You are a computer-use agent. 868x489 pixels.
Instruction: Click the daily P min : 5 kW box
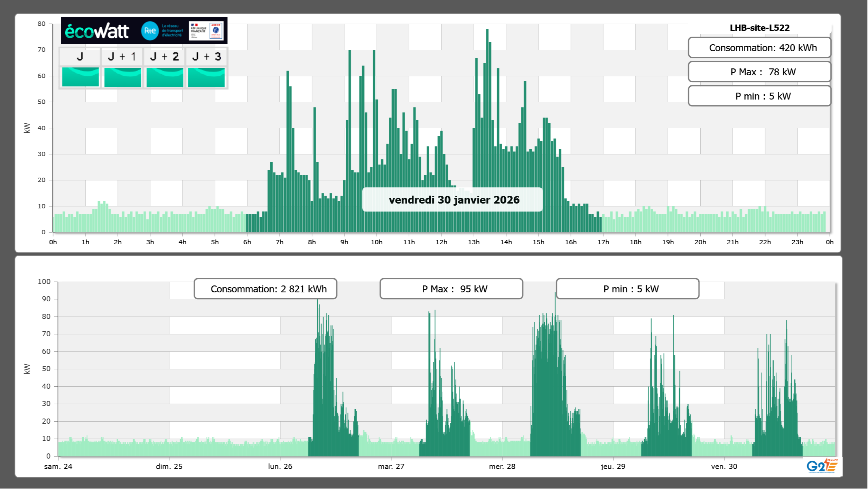click(759, 96)
